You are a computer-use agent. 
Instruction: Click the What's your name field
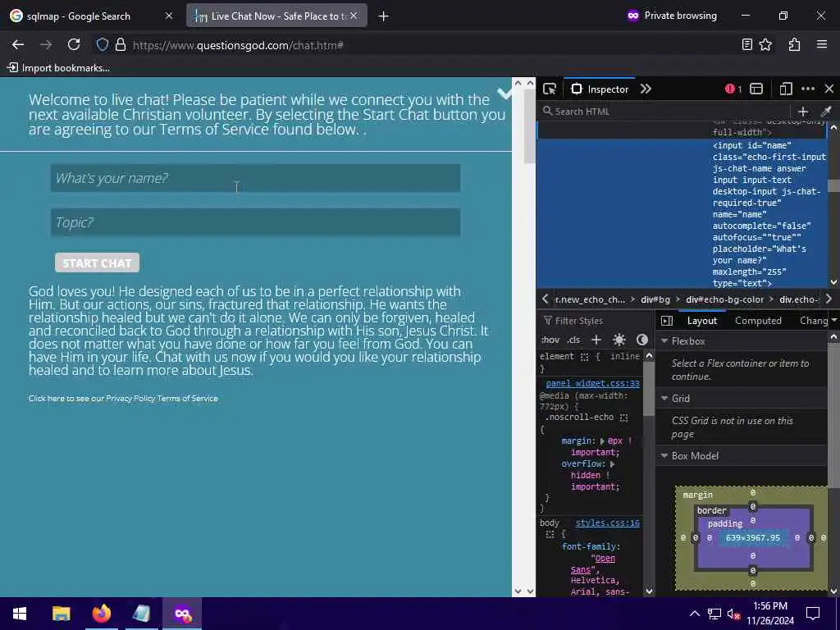click(256, 178)
